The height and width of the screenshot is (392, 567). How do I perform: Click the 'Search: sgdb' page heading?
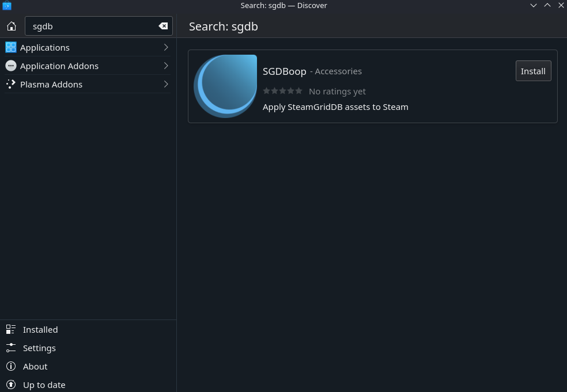coord(223,26)
